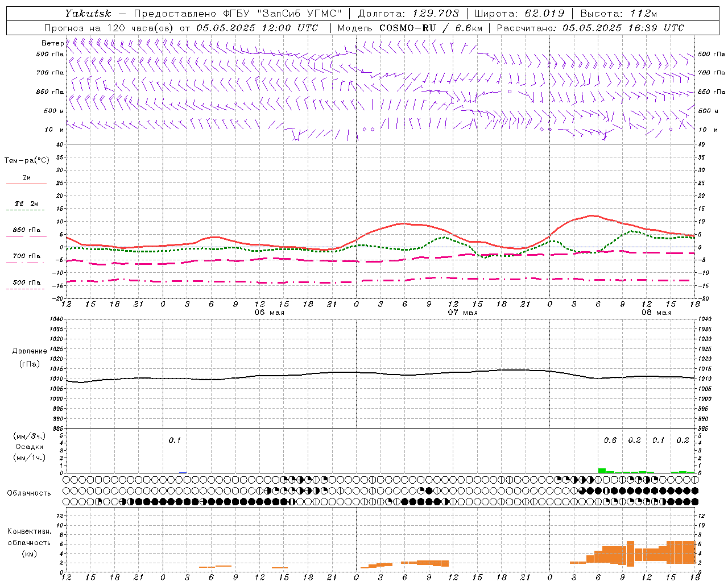The width and height of the screenshot is (728, 582).
Task: Select the forecast start time 05.05.2025 12:00 UTC
Action: pos(257,28)
